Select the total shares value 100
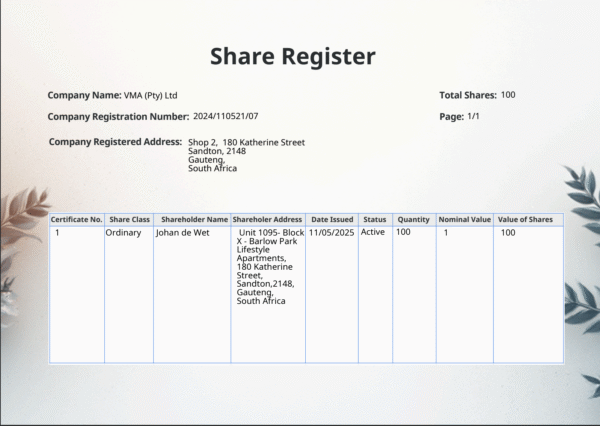The width and height of the screenshot is (600, 426). pyautogui.click(x=508, y=95)
